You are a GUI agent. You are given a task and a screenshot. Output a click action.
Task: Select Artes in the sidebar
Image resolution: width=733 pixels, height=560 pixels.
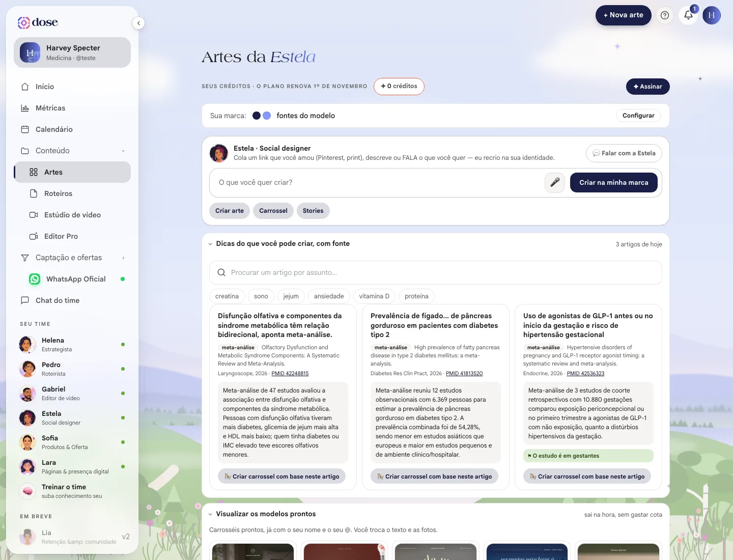[x=72, y=172]
